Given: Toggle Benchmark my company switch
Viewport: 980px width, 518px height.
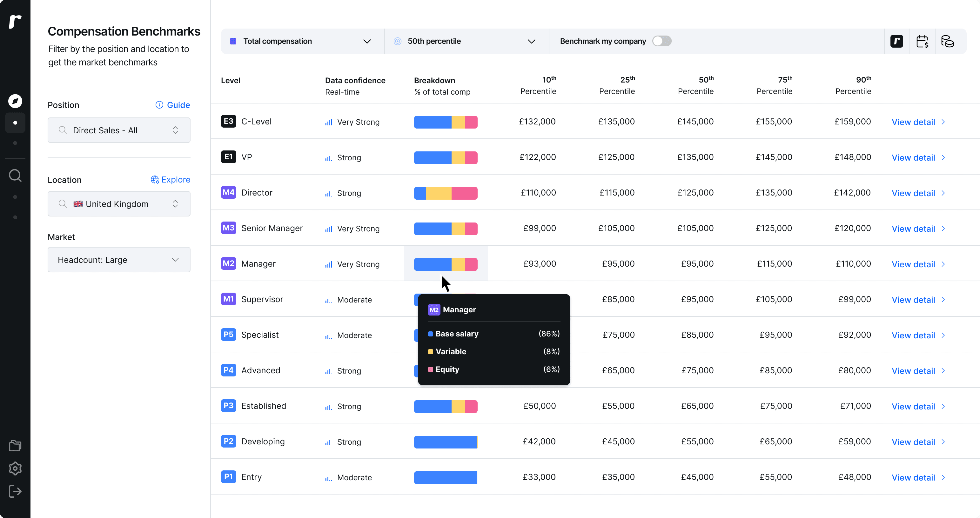Looking at the screenshot, I should 661,41.
